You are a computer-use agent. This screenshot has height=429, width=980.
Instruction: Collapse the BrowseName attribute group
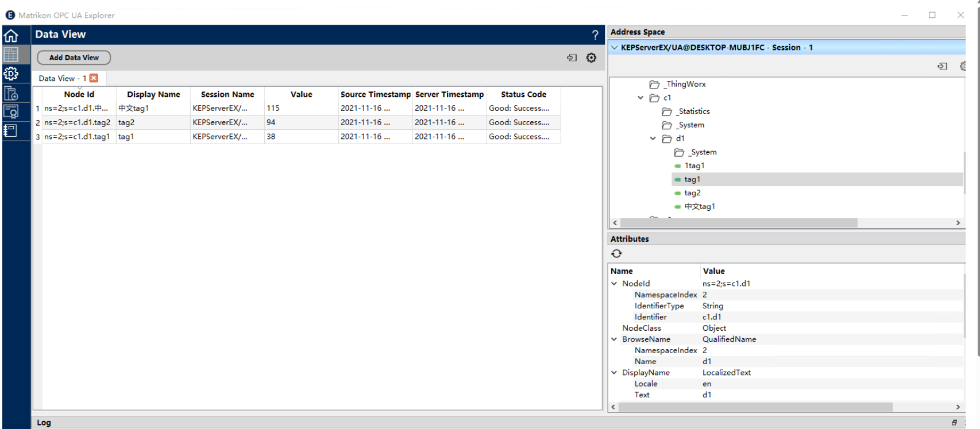click(x=614, y=339)
